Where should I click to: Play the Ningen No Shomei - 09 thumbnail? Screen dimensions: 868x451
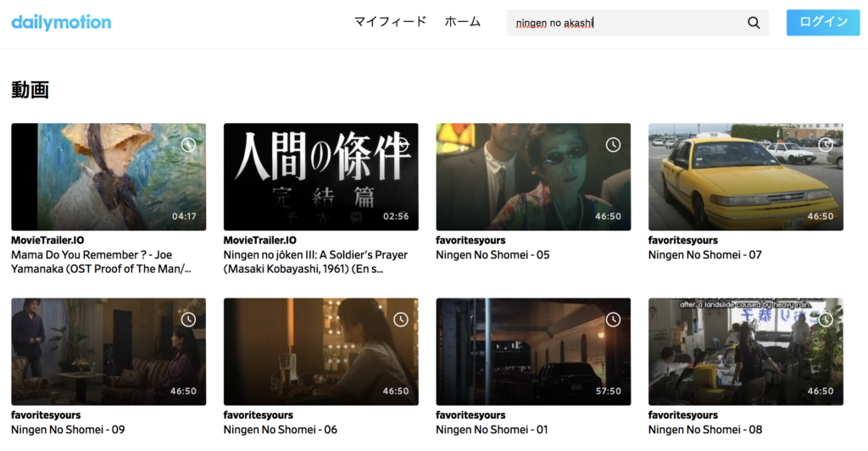coord(108,352)
